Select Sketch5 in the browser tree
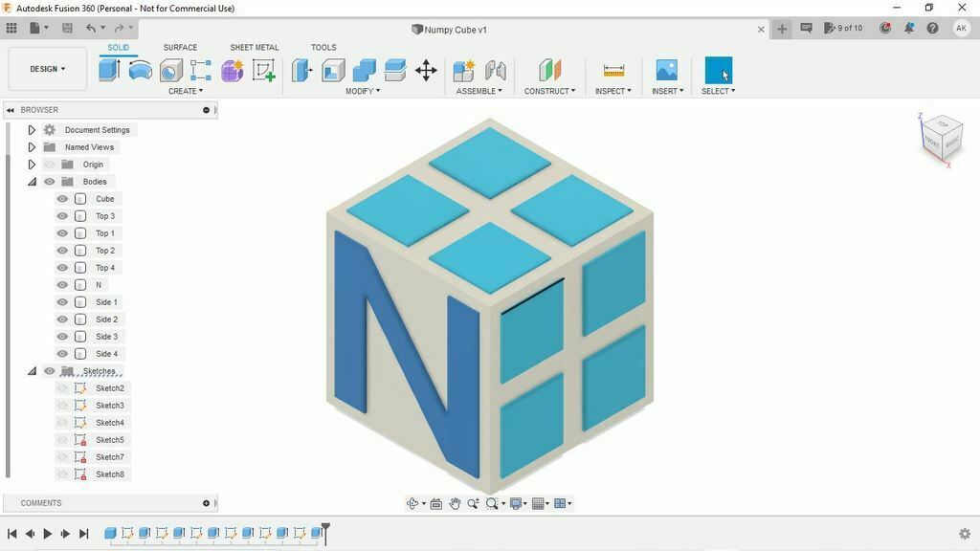The height and width of the screenshot is (551, 980). tap(110, 440)
